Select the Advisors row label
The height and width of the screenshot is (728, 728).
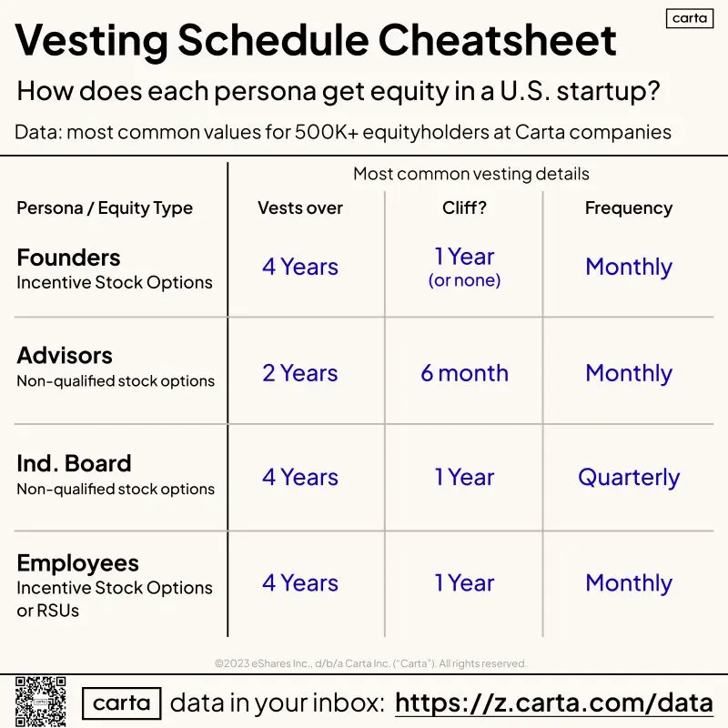[65, 356]
